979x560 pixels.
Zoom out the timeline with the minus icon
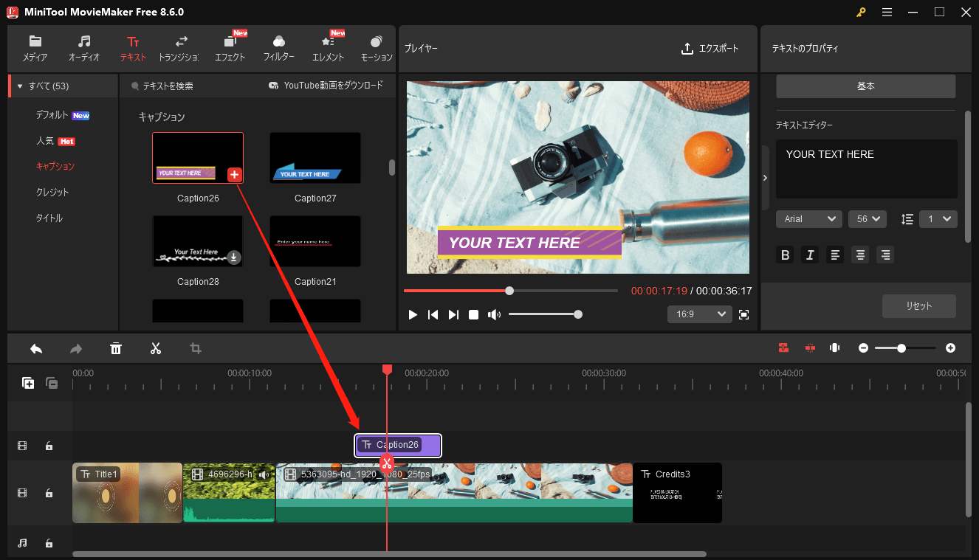point(863,348)
